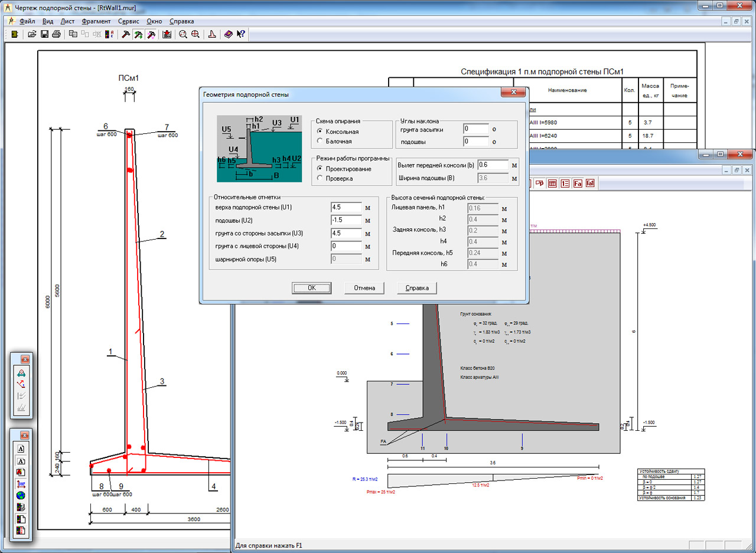The height and width of the screenshot is (553, 756).
Task: Click the DXF export icon
Action: (21, 484)
